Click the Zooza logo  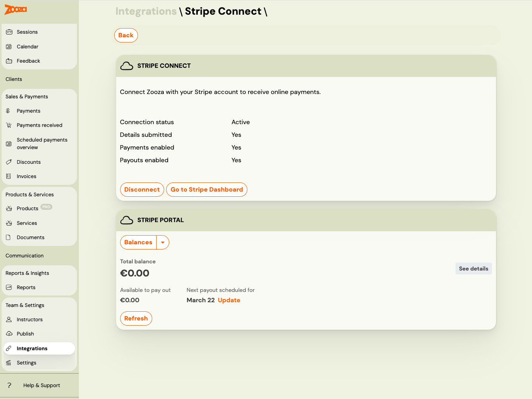click(15, 9)
